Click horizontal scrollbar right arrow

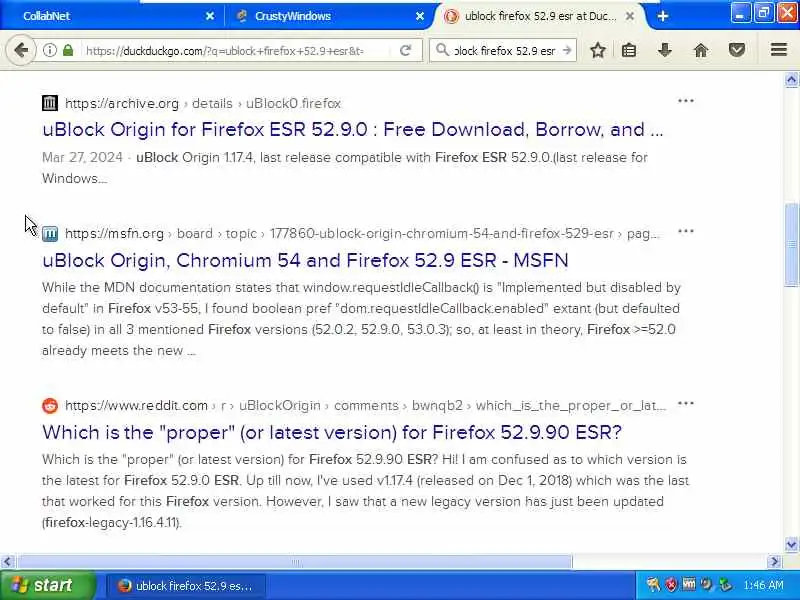point(774,562)
